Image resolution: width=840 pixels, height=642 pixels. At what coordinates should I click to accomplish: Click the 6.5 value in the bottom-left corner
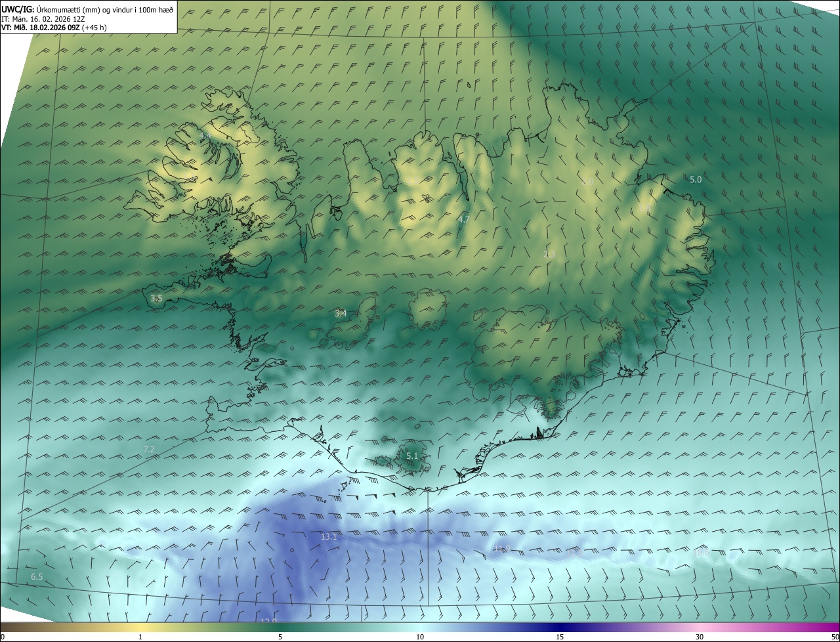37,576
